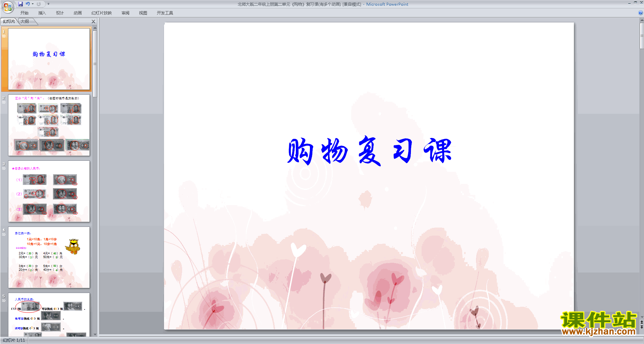Click the title text 购物复习课 on slide

coord(369,151)
